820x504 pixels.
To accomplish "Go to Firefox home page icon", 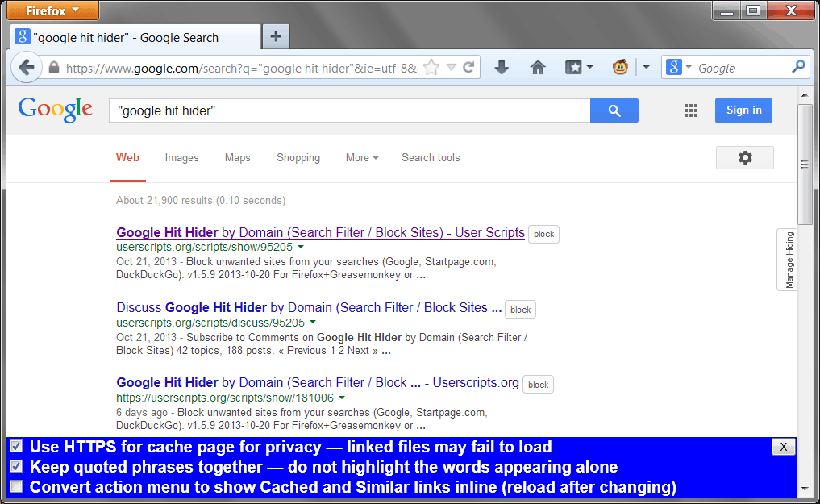I will click(538, 68).
